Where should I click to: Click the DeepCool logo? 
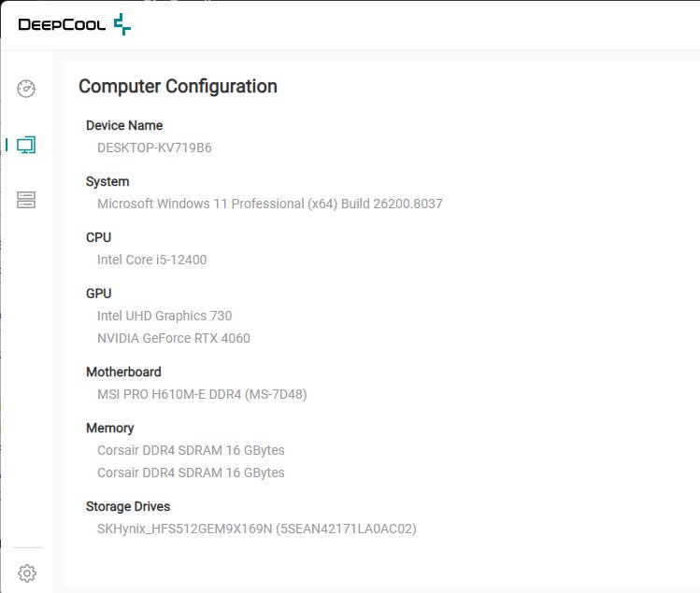75,24
